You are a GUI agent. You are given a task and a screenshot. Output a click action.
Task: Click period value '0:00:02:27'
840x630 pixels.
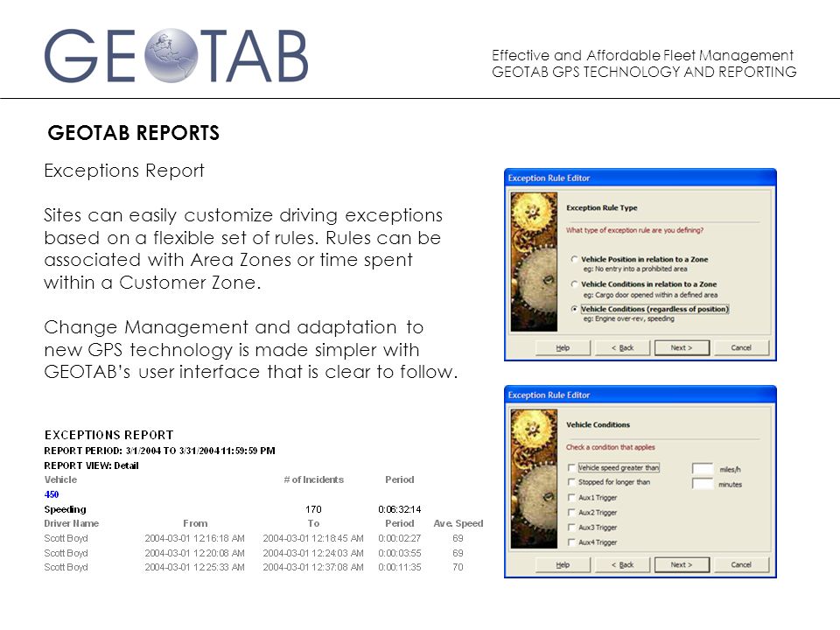pos(400,538)
